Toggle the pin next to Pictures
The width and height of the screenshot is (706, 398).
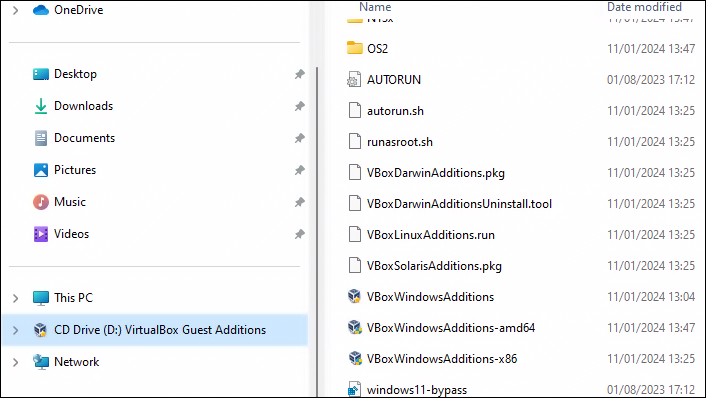coord(299,170)
